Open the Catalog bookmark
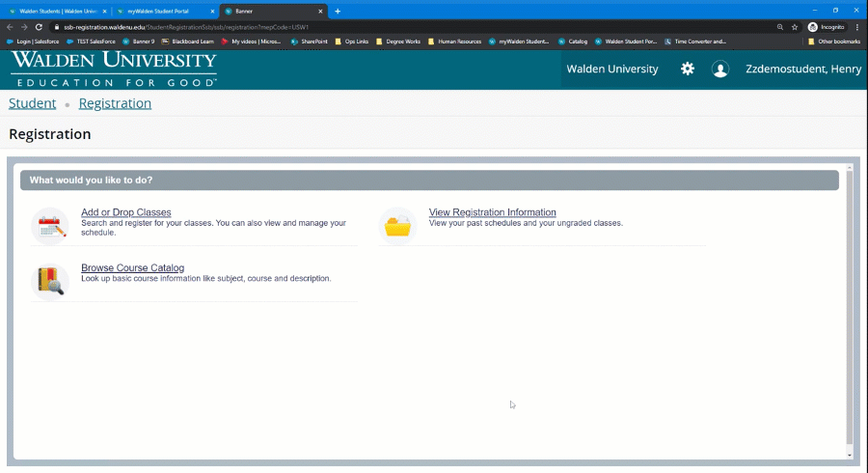Image resolution: width=868 pixels, height=473 pixels. [x=573, y=42]
